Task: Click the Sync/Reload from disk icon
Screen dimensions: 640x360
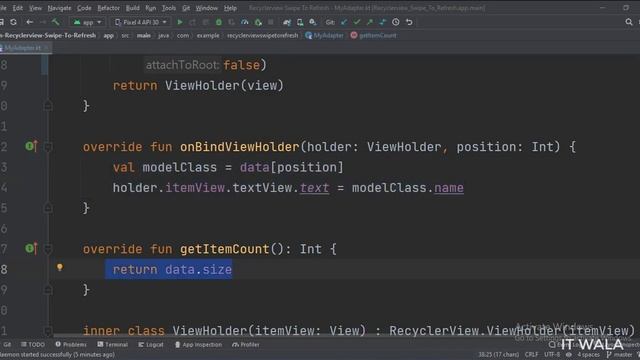Action: (13, 22)
